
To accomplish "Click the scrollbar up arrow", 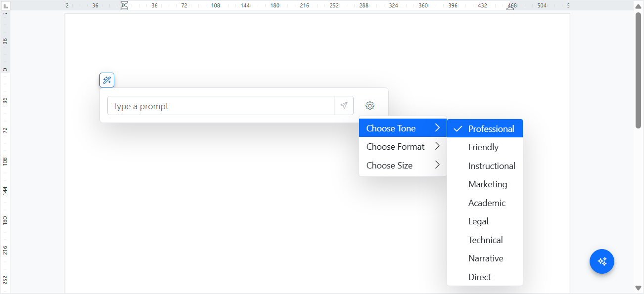I will click(x=638, y=5).
